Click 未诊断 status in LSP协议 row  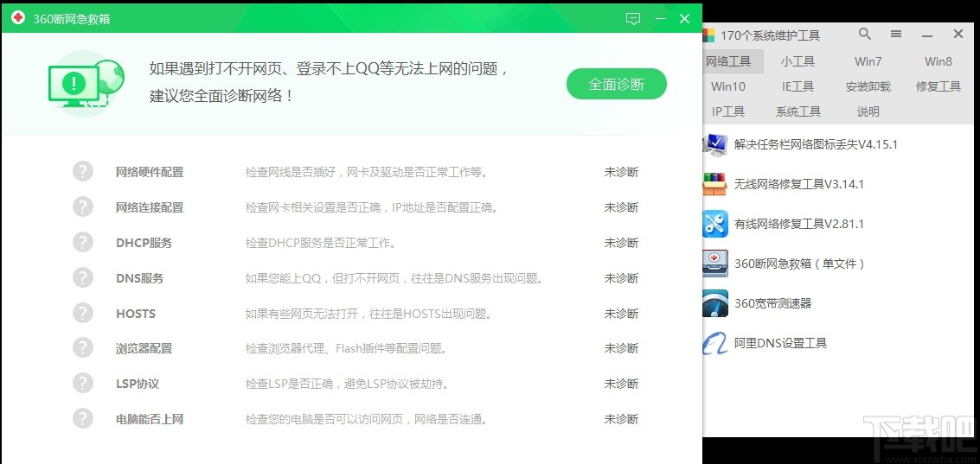(621, 384)
